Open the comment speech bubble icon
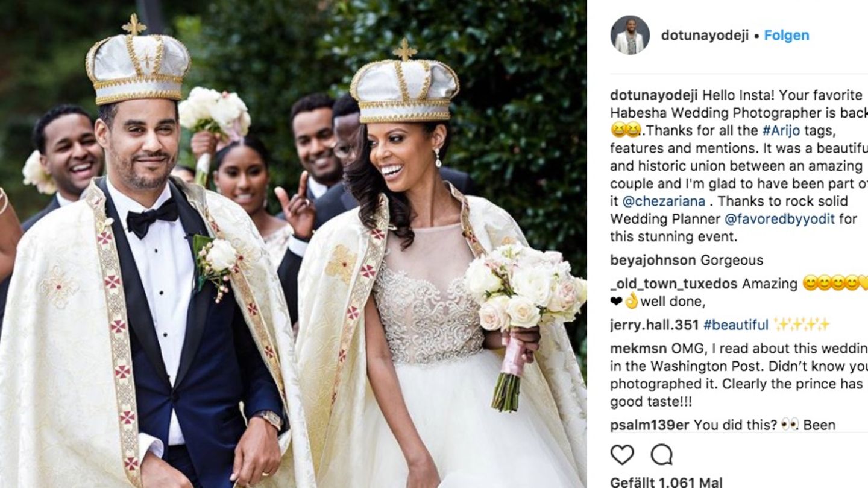The height and width of the screenshot is (488, 868). [x=661, y=455]
